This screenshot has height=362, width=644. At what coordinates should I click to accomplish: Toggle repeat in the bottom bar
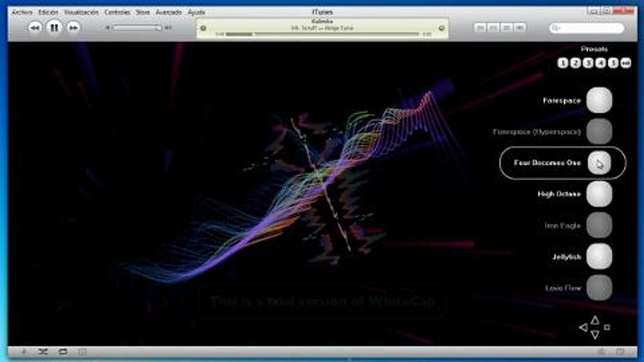pyautogui.click(x=63, y=351)
